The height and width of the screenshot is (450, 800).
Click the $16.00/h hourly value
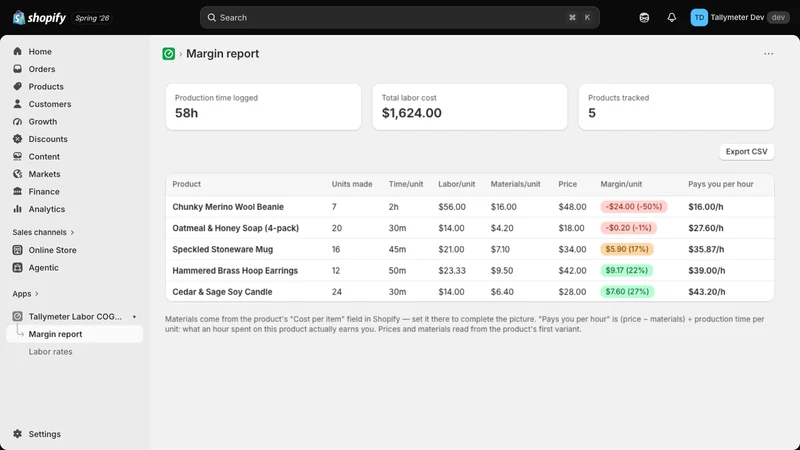tap(706, 207)
